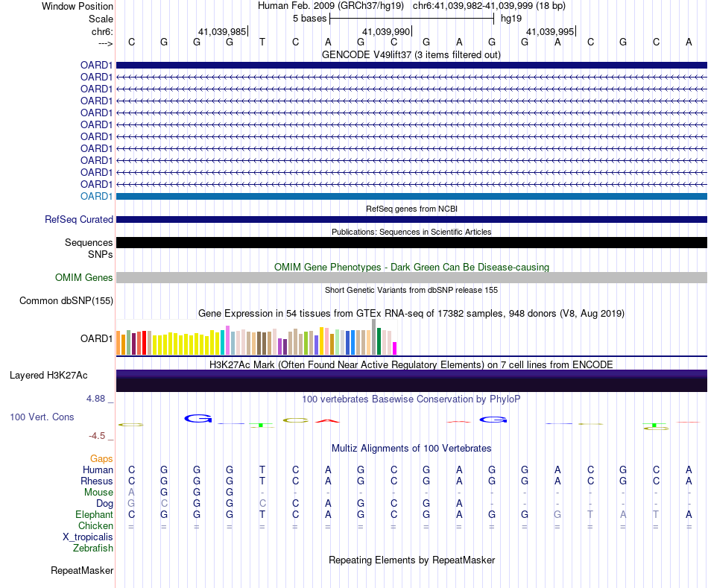Click position marker 41,039,995

point(550,31)
